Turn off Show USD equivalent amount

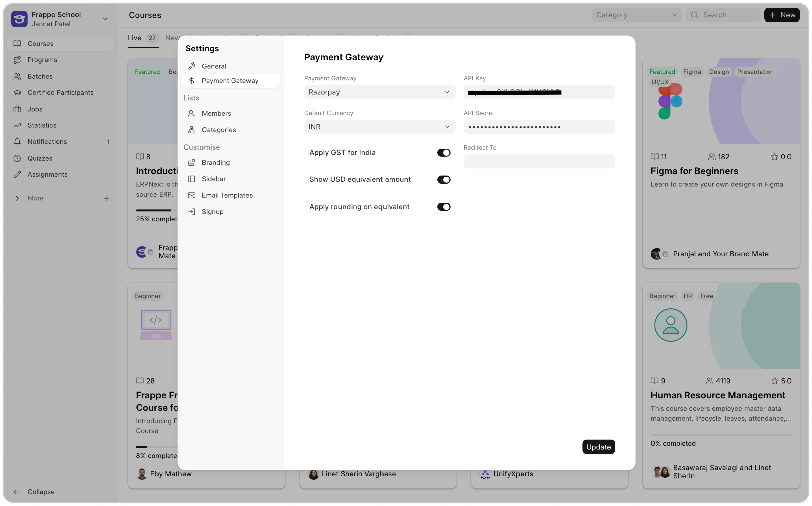(x=443, y=180)
